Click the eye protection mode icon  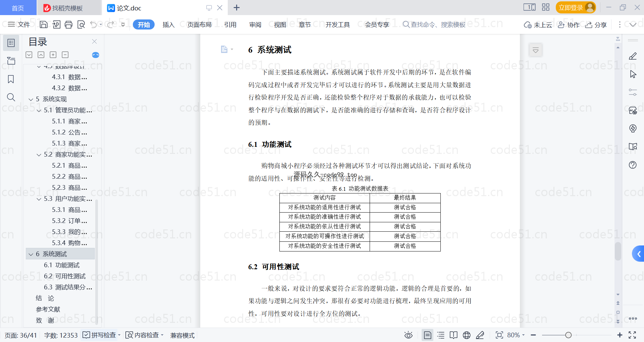(x=409, y=335)
